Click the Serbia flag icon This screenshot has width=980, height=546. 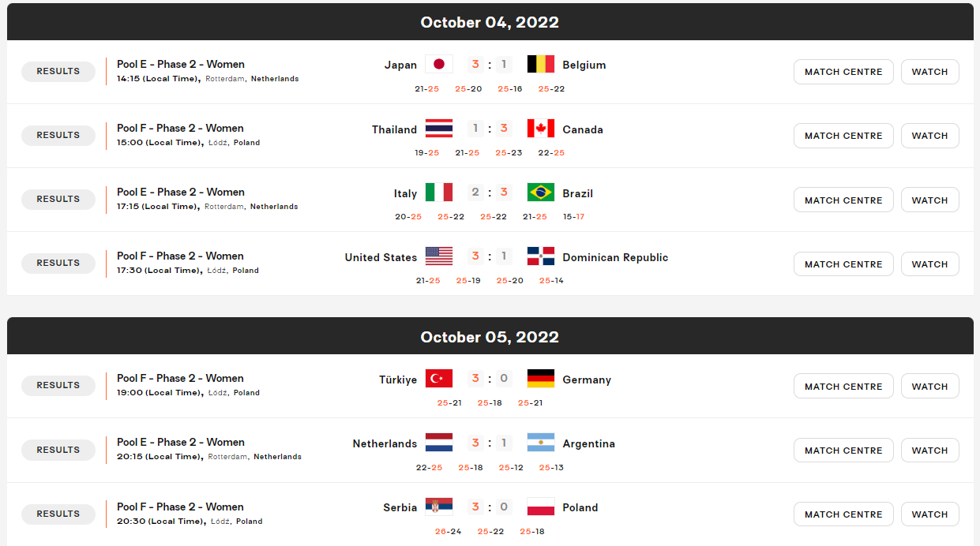pyautogui.click(x=439, y=507)
